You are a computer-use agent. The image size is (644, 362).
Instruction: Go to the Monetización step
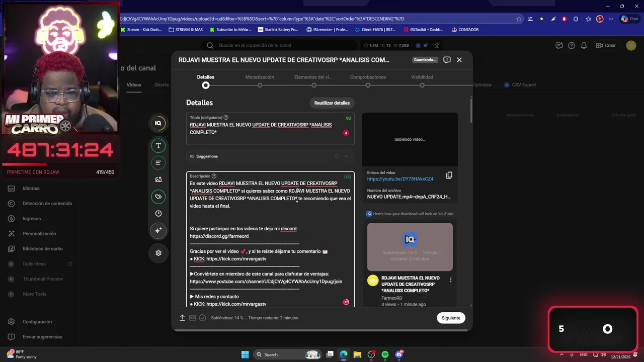[260, 80]
